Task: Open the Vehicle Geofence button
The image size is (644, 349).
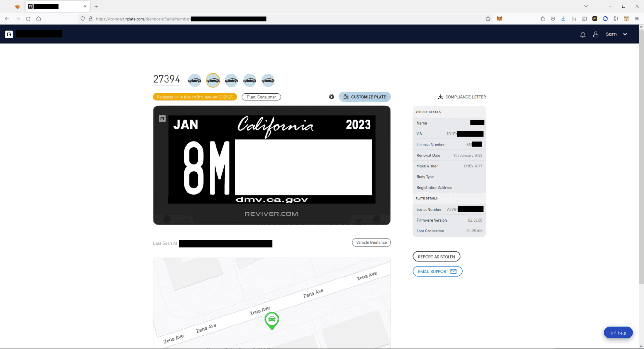Action: [371, 242]
